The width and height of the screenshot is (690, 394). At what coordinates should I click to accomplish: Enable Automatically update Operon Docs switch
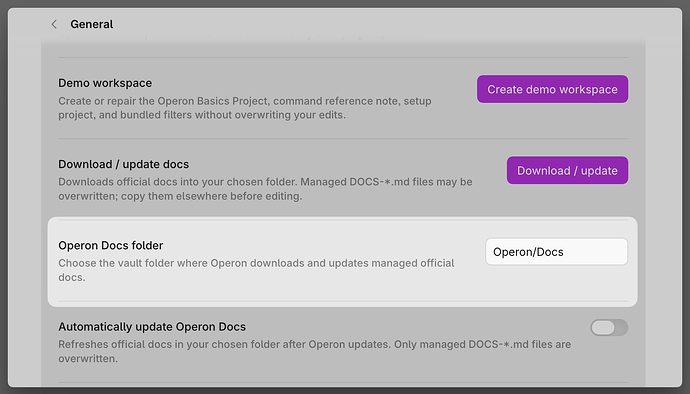click(609, 328)
